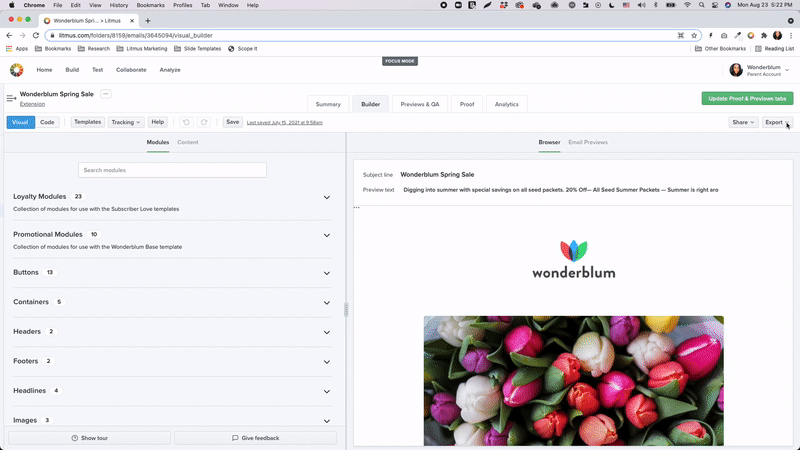Viewport: 800px width, 450px height.
Task: Click the panel divider resize handle
Action: (x=346, y=310)
